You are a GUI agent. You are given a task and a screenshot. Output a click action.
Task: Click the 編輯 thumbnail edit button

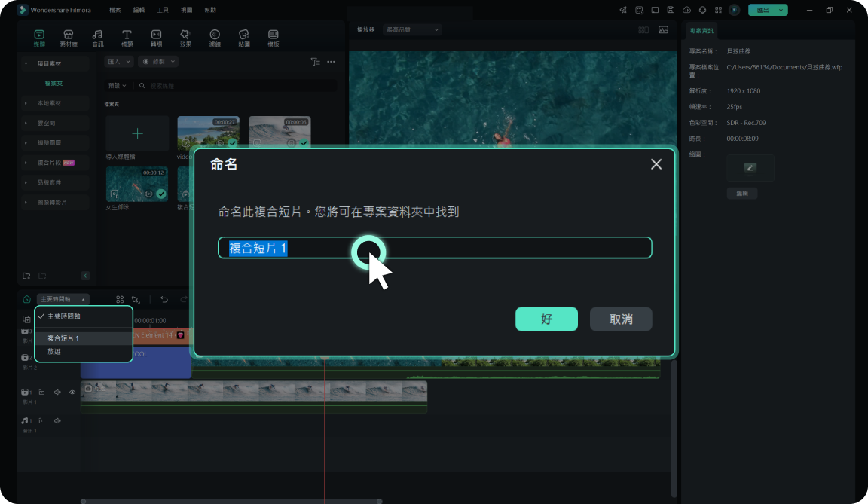[x=741, y=193]
